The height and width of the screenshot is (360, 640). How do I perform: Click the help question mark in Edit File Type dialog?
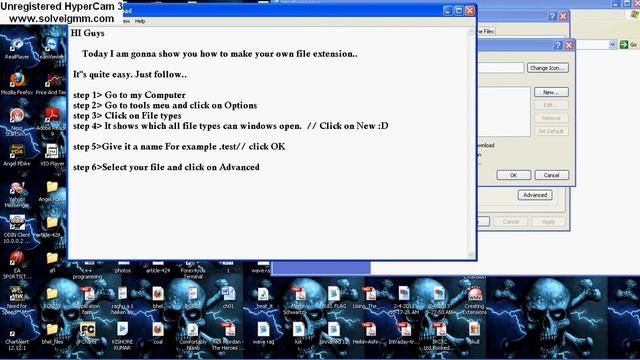pos(558,45)
